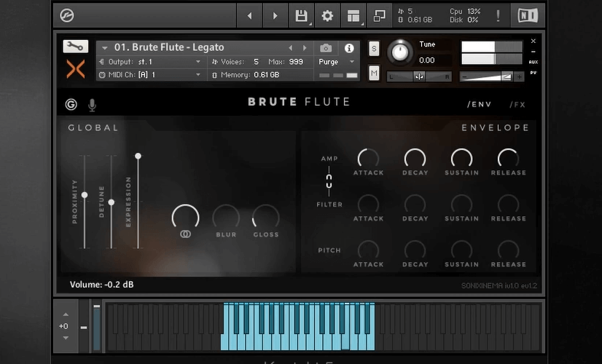Open the instrument name dropdown arrow
The image size is (602, 364).
[104, 48]
